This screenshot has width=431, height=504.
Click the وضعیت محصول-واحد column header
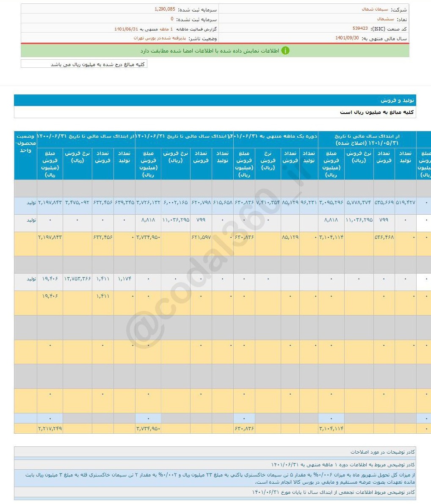(25, 143)
